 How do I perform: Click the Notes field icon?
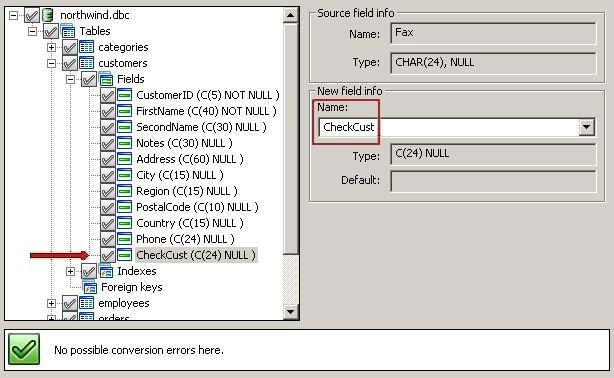click(x=125, y=143)
